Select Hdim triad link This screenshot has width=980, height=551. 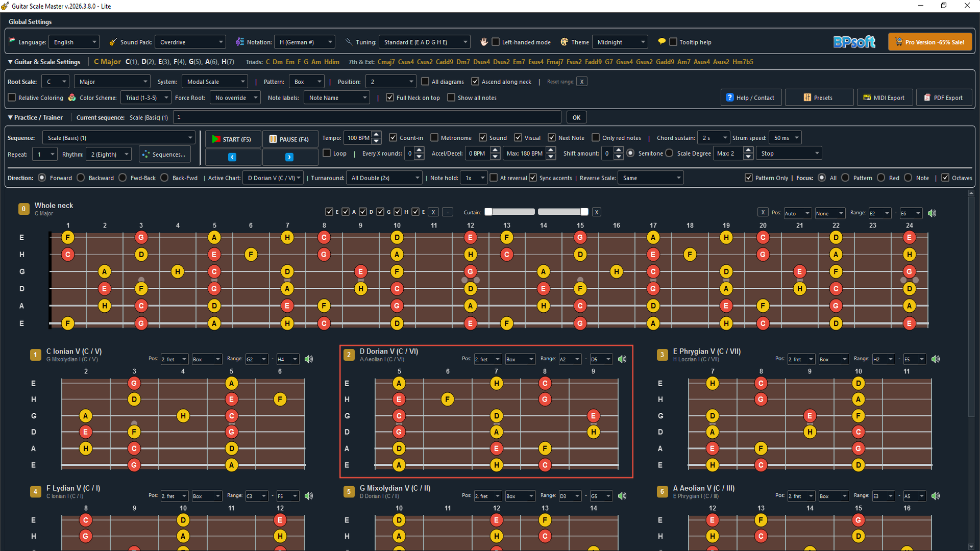331,62
